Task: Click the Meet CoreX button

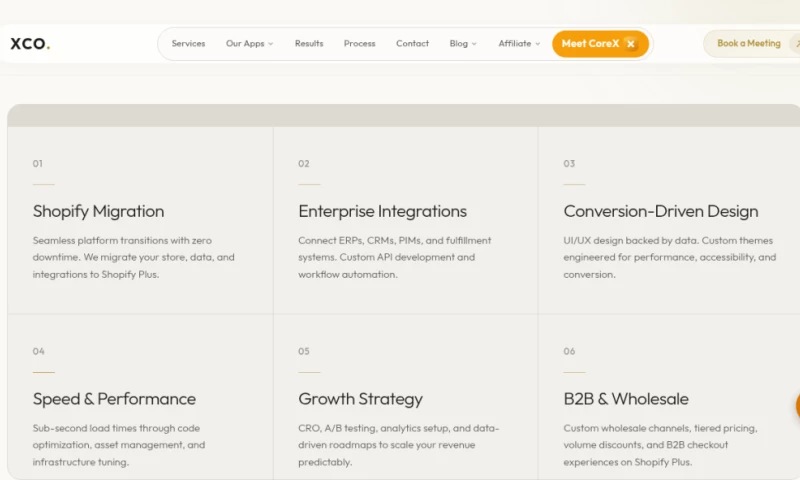Action: click(601, 44)
